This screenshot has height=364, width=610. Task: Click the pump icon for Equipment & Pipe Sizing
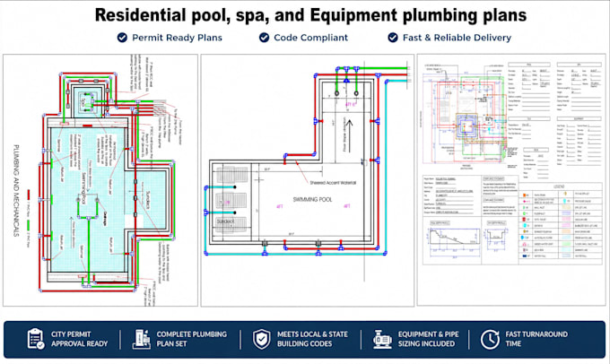point(382,339)
